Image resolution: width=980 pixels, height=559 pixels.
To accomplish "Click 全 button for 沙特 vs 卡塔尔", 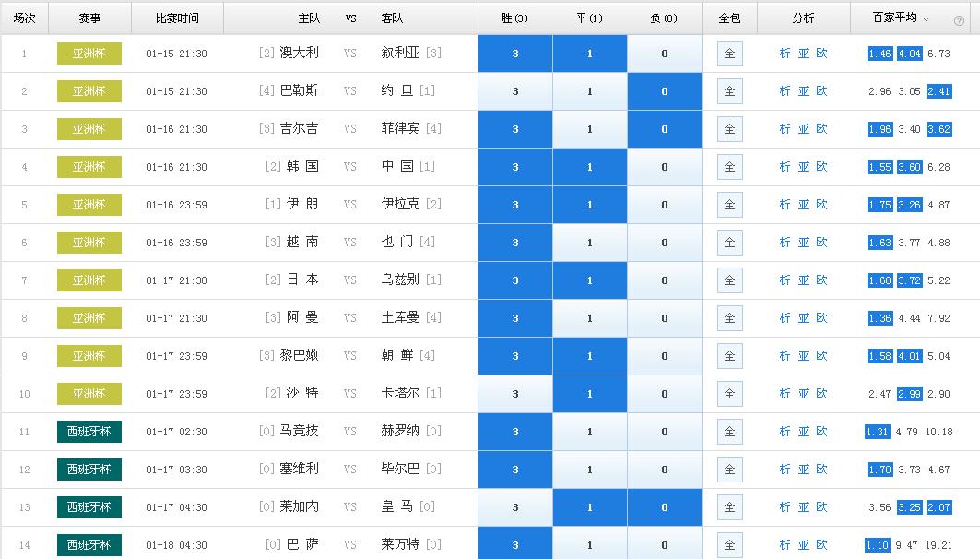I will [729, 394].
